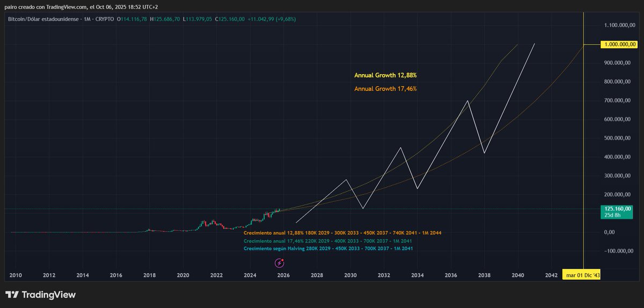
Task: Click the 2020 label on time axis
Action: (x=183, y=275)
